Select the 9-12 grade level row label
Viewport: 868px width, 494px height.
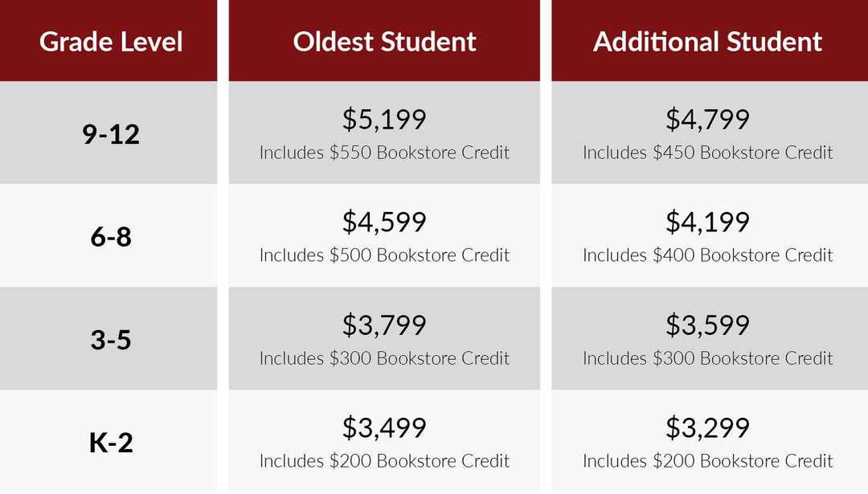tap(111, 134)
